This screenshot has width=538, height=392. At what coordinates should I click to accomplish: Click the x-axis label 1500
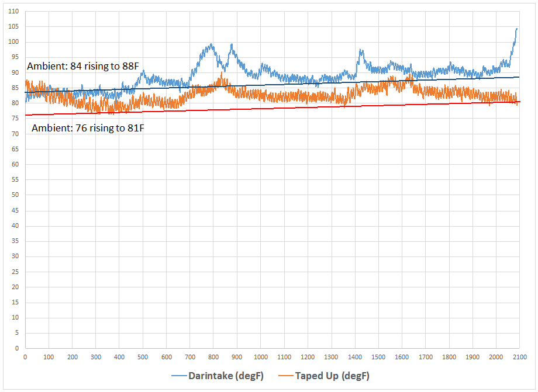coord(378,356)
